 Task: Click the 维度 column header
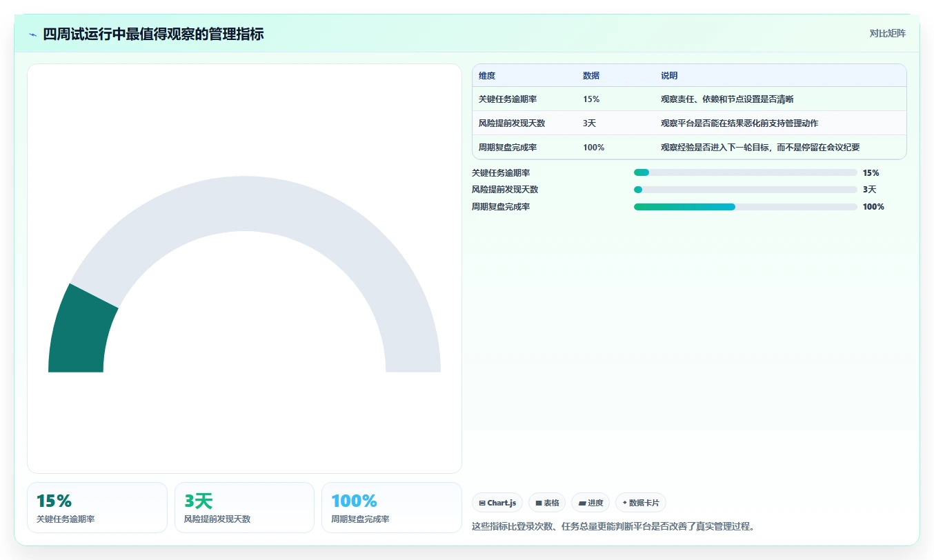coord(487,75)
